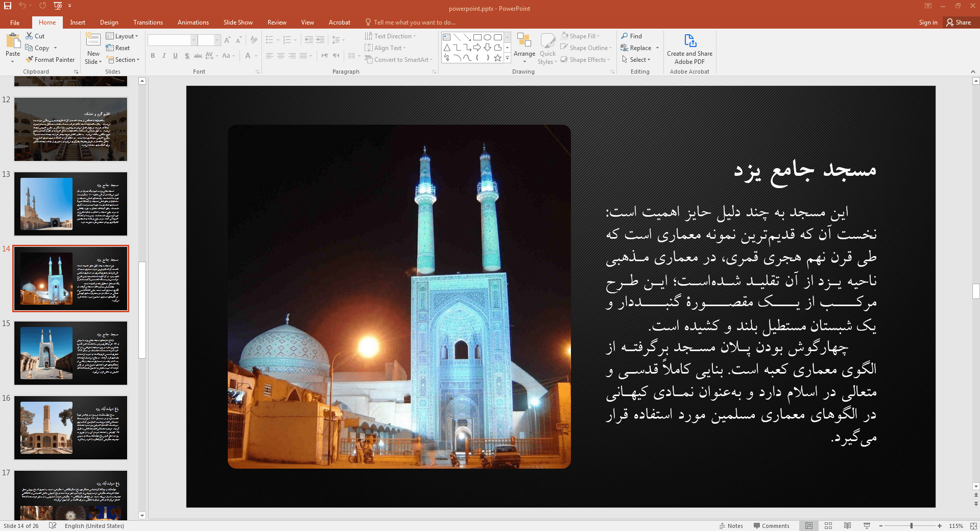Select the star shape in shapes gallery
The image size is (980, 531).
pyautogui.click(x=497, y=58)
